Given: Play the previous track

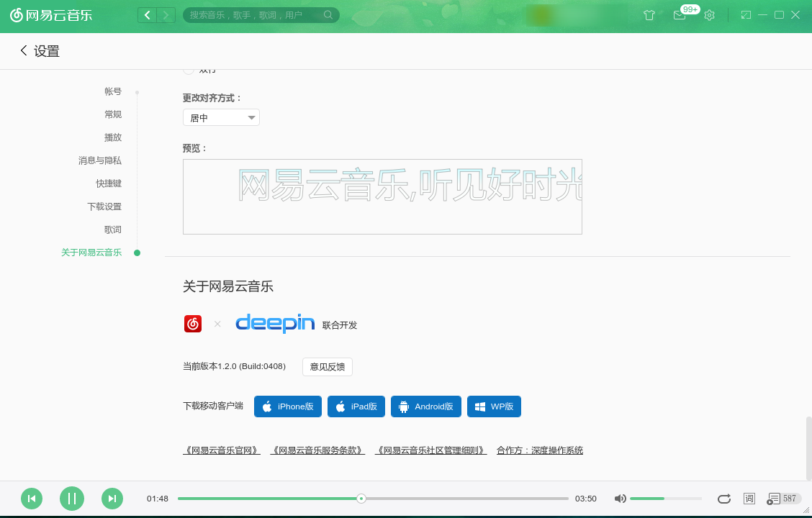Looking at the screenshot, I should [x=32, y=499].
